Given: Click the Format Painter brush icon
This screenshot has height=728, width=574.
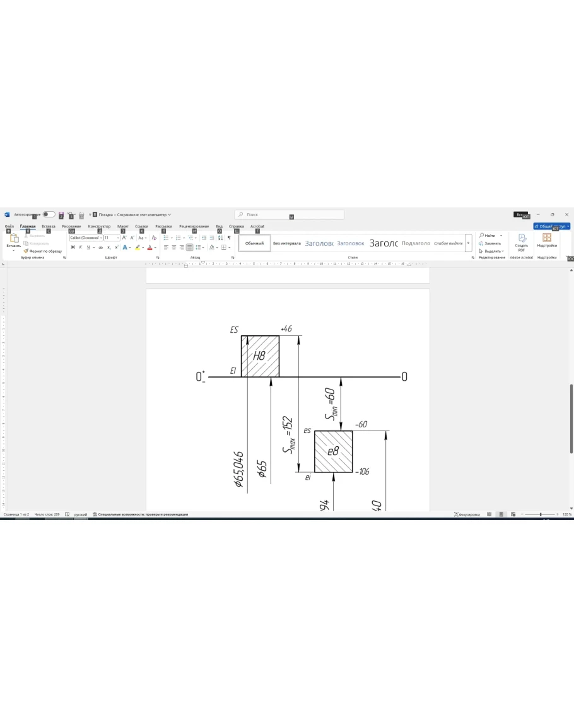Looking at the screenshot, I should pyautogui.click(x=26, y=251).
